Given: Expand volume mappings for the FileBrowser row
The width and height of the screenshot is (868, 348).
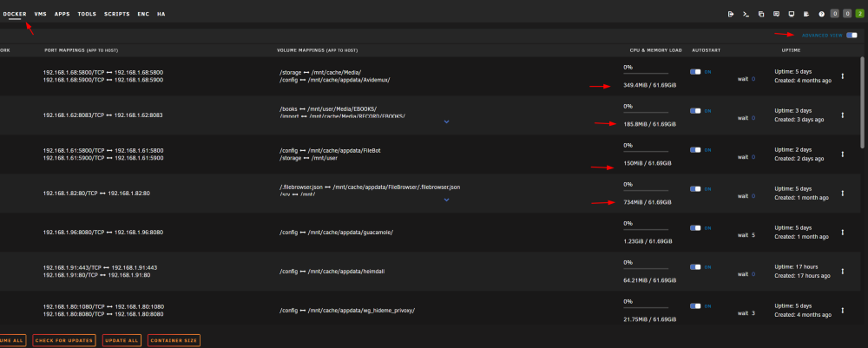Looking at the screenshot, I should tap(447, 200).
